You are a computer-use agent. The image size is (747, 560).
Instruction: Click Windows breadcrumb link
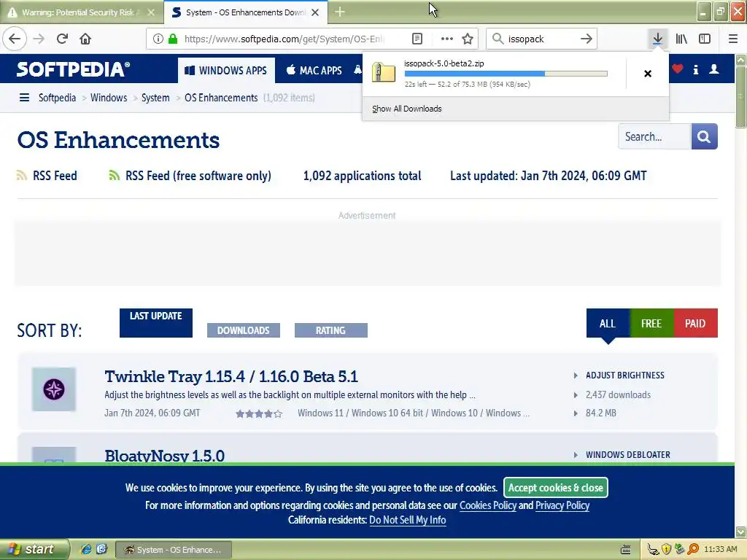[109, 98]
